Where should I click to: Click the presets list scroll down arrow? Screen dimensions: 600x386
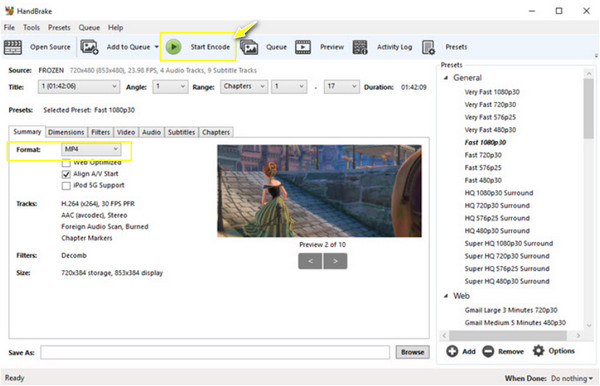tap(589, 326)
